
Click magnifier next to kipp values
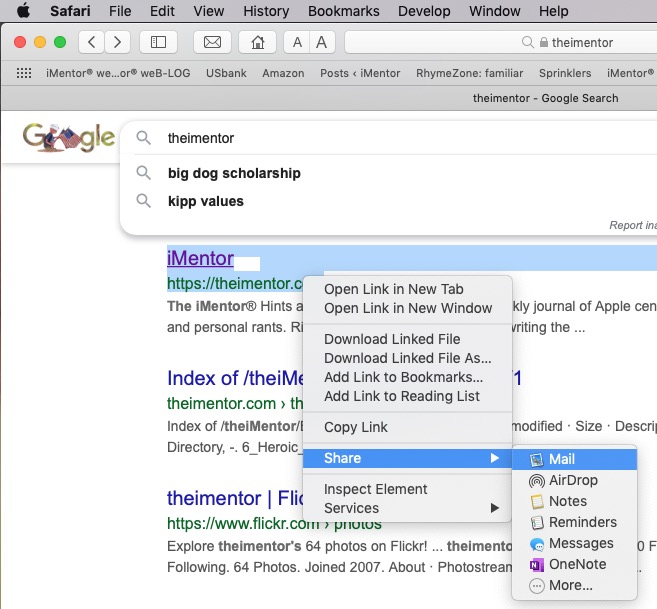tap(144, 201)
